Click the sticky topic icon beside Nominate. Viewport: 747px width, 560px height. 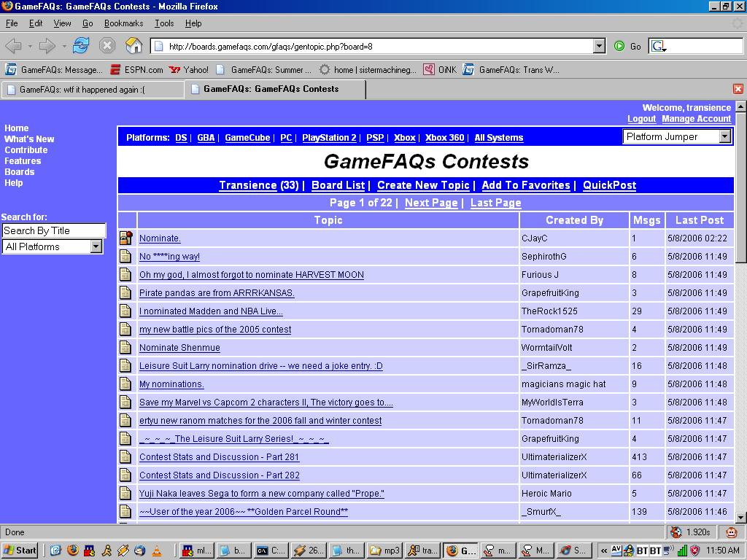pos(126,238)
